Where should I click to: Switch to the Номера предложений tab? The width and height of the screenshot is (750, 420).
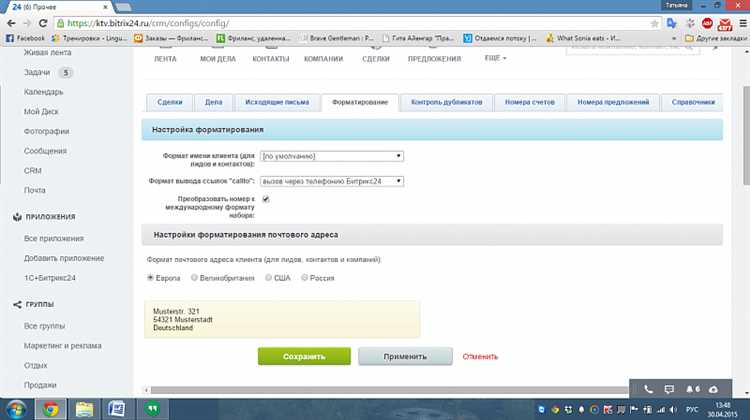[613, 102]
